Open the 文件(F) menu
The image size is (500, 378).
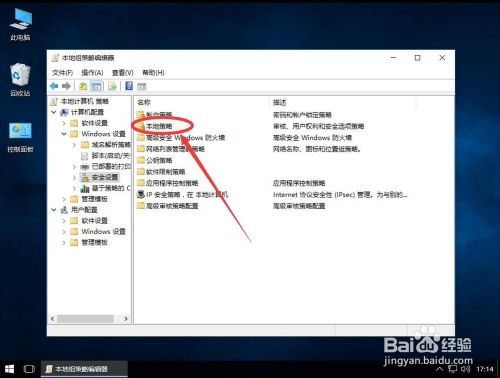tap(62, 72)
